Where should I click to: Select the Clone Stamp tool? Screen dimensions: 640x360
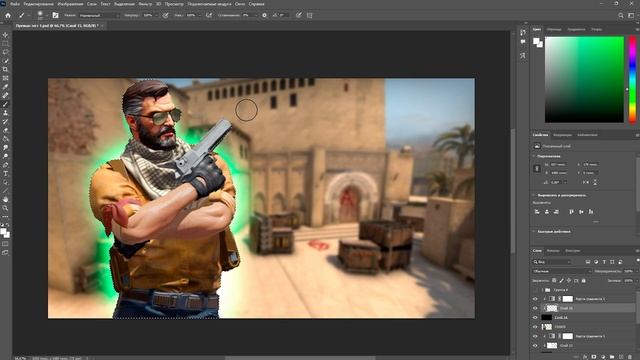coord(5,113)
